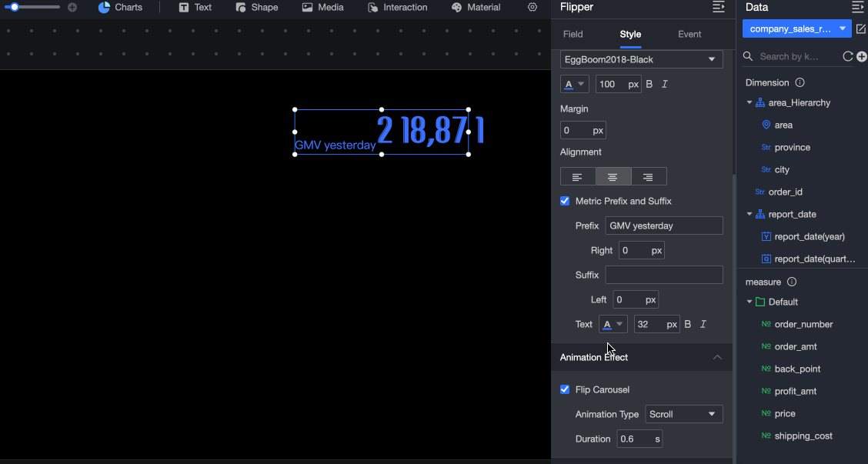This screenshot has width=868, height=464.
Task: Click the zoom in plus icon
Action: pos(72,7)
